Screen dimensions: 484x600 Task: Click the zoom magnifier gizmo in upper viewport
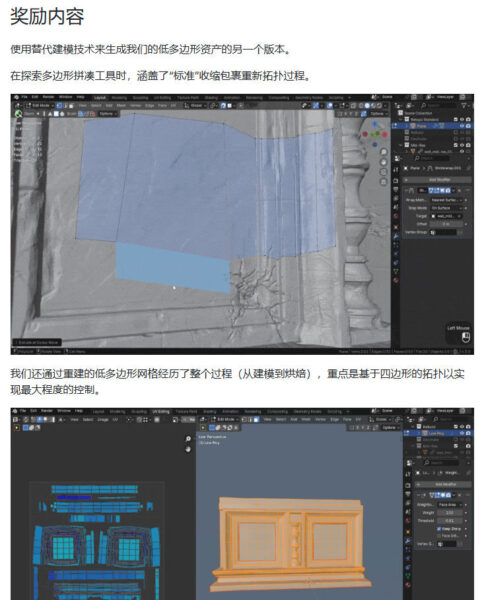[x=383, y=152]
